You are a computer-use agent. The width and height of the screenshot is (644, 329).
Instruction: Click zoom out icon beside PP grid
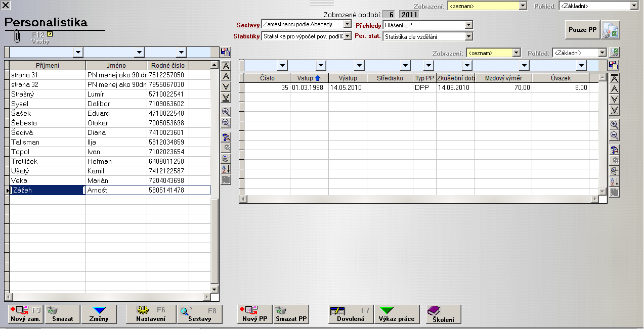[614, 135]
